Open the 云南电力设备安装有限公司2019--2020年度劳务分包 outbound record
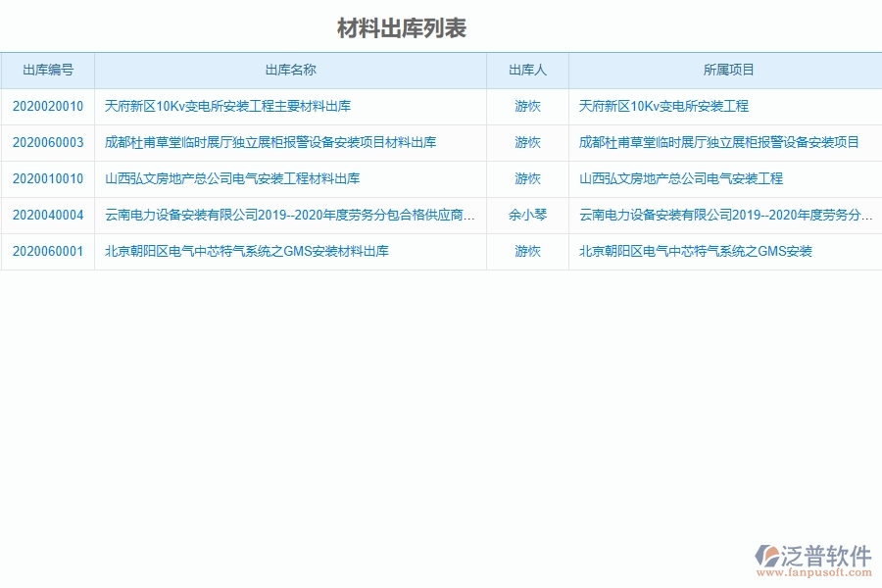Image resolution: width=882 pixels, height=588 pixels. pos(287,216)
